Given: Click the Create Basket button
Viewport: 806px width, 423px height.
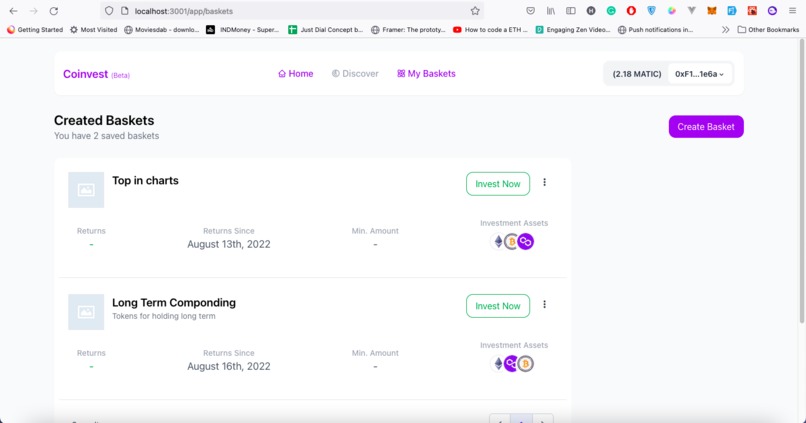Looking at the screenshot, I should (x=706, y=126).
